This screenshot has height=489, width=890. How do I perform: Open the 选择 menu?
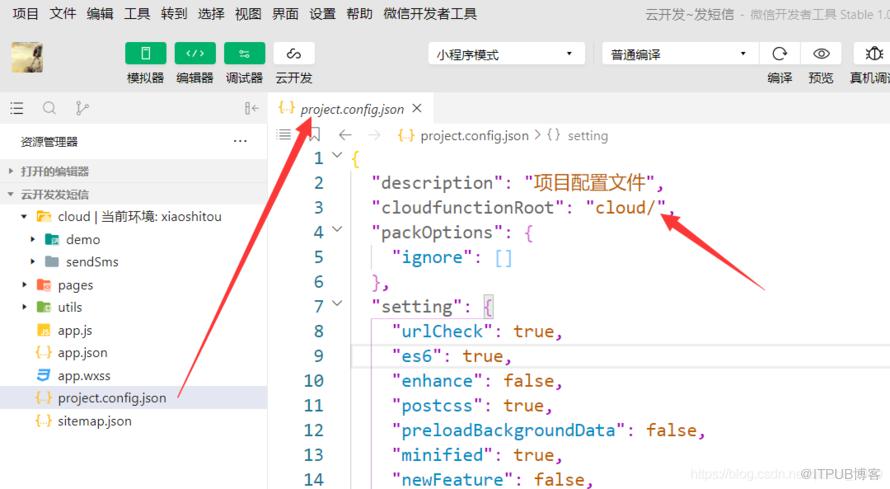(211, 14)
